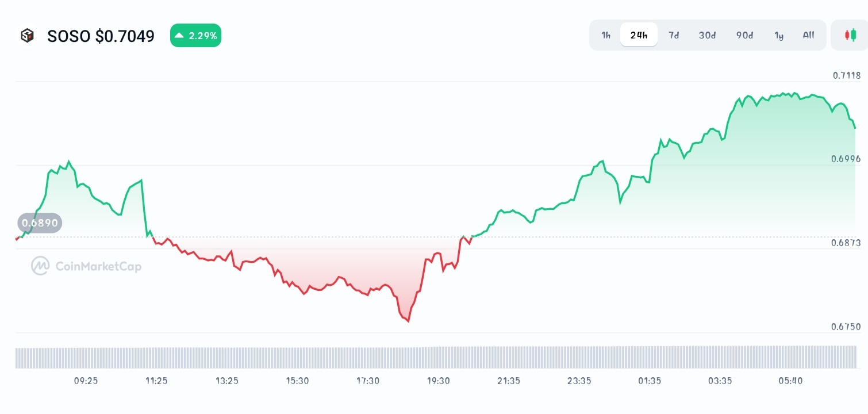
Task: Select the 1y time range tab
Action: 779,35
